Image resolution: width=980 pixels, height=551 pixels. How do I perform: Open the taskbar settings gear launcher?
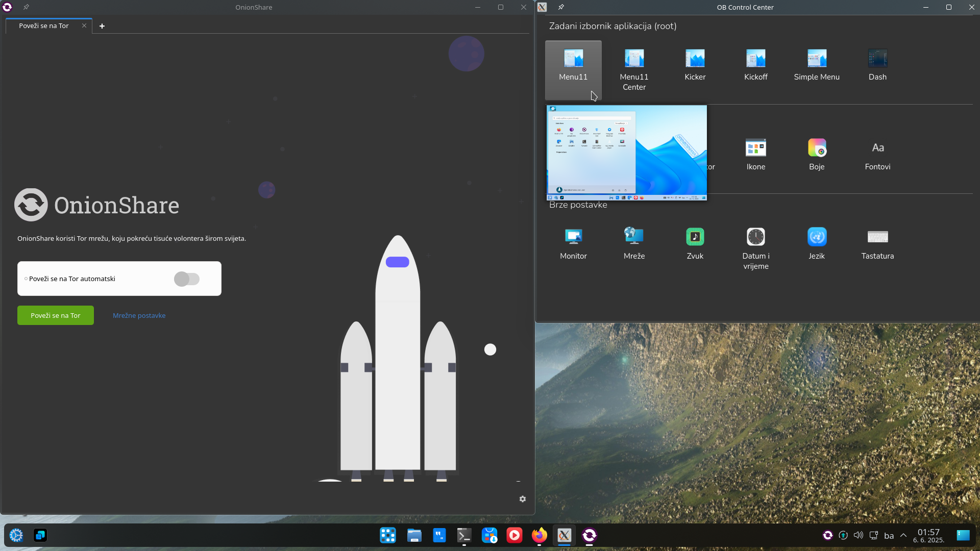pos(16,535)
